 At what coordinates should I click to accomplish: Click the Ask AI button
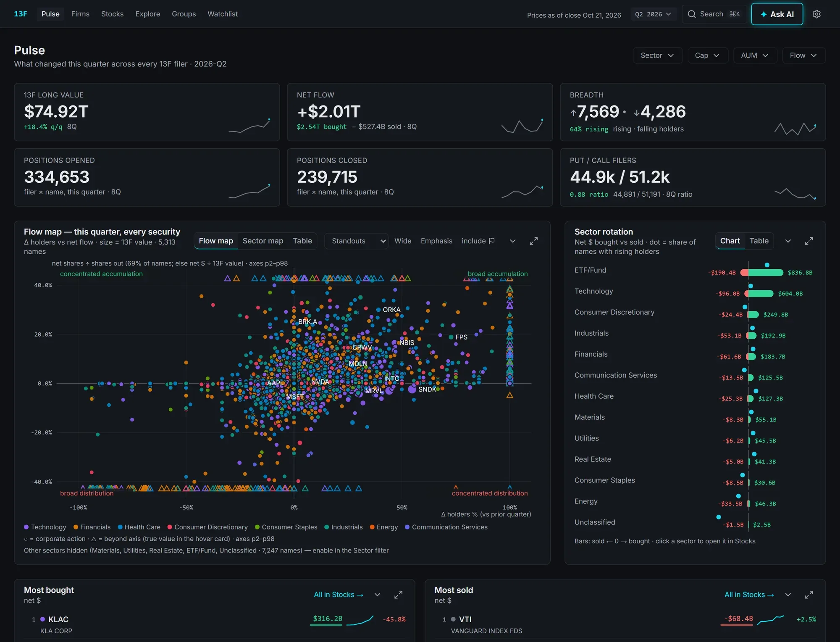(x=777, y=14)
